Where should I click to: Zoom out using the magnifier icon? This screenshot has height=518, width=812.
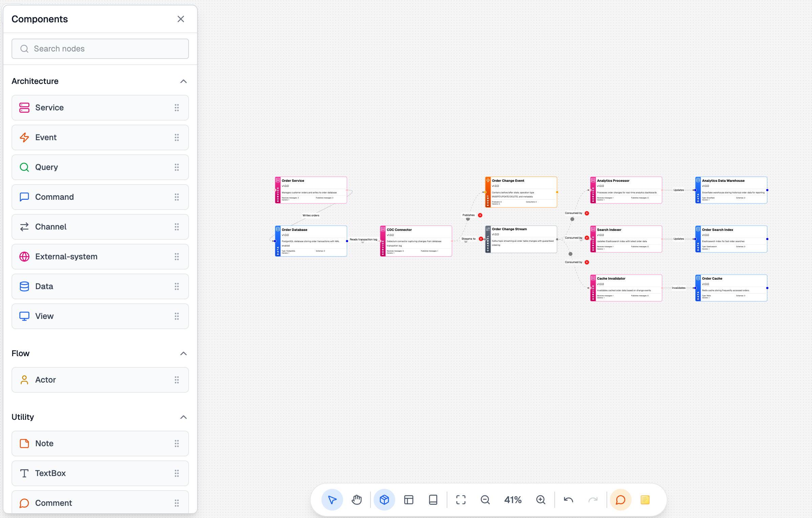(x=486, y=499)
